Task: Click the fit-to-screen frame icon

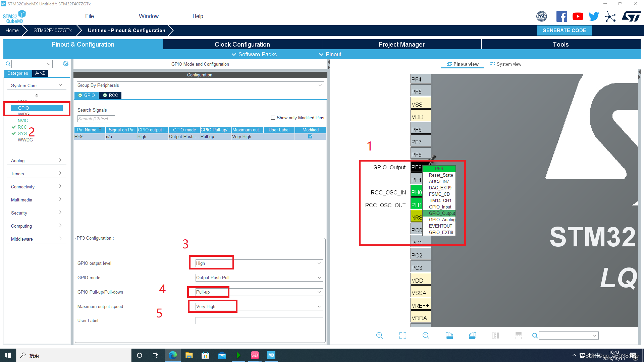Action: pos(402,336)
